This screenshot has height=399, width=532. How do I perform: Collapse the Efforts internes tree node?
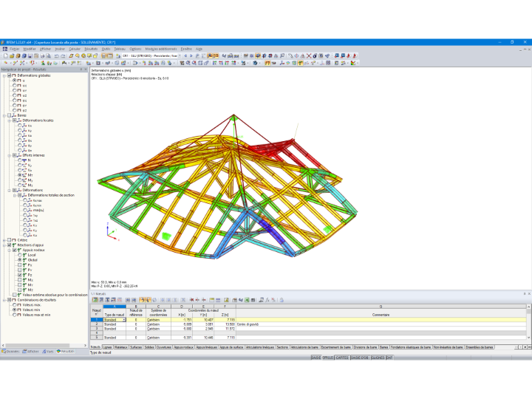coord(9,155)
